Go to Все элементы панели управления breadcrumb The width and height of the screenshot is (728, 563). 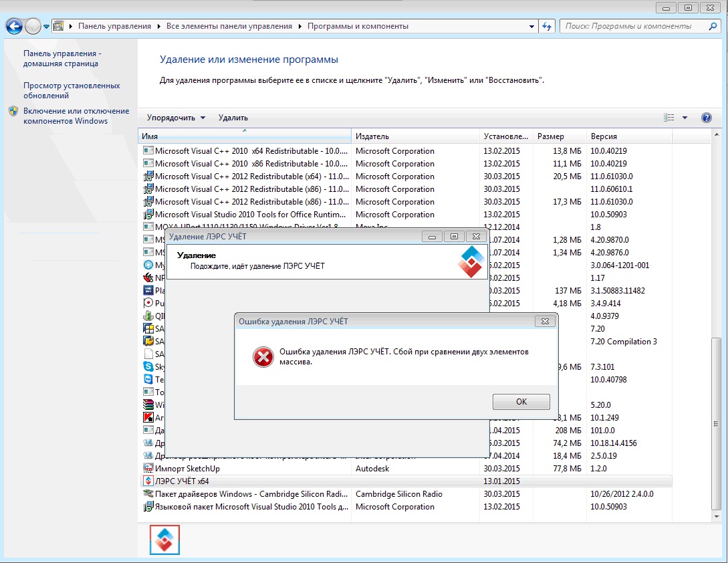click(229, 27)
